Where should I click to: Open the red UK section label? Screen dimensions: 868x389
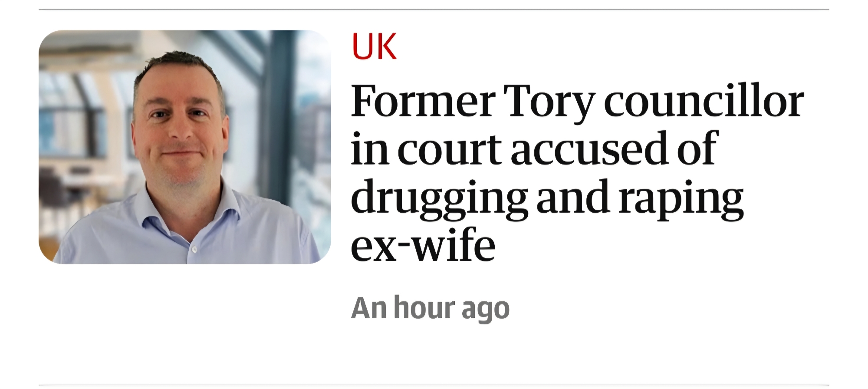point(374,47)
